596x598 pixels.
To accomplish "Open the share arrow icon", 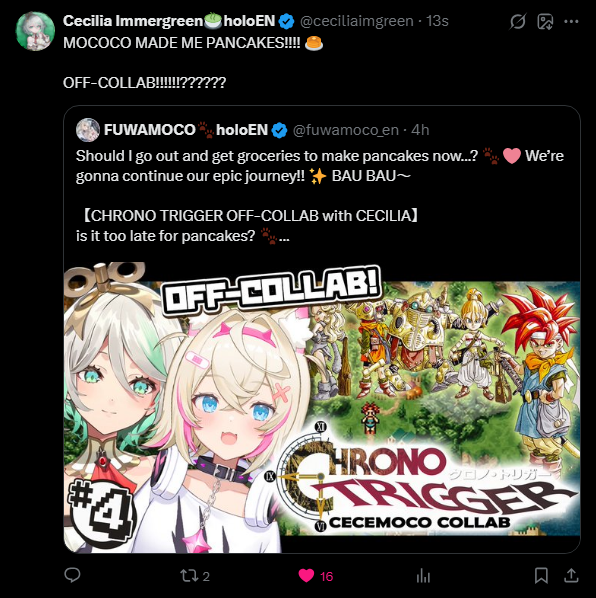I will pyautogui.click(x=571, y=575).
